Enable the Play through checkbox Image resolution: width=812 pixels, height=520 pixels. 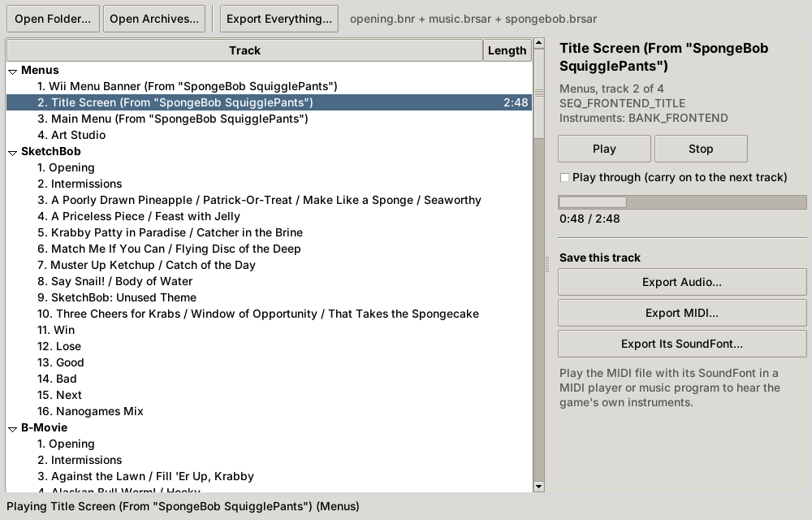coord(564,178)
